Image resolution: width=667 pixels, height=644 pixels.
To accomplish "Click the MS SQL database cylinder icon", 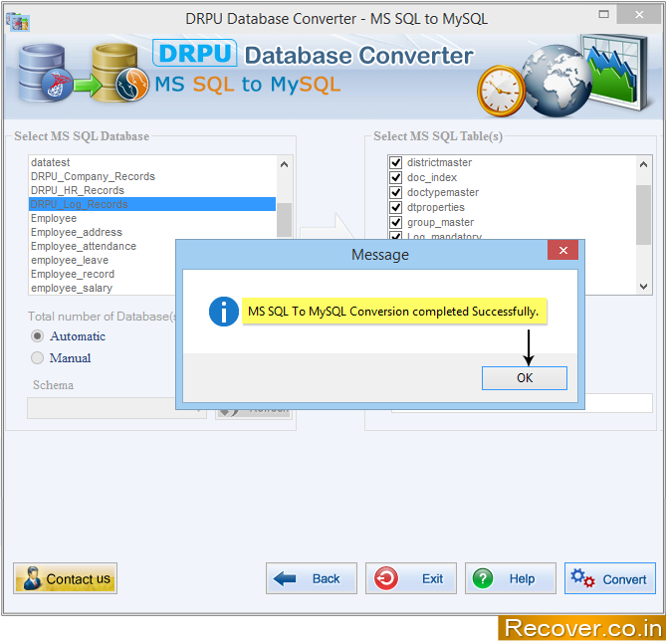I will coord(45,74).
